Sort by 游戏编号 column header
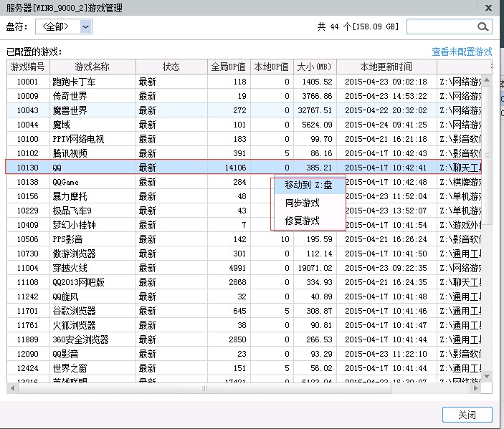Screen dimensions: 504x429 pyautogui.click(x=28, y=67)
